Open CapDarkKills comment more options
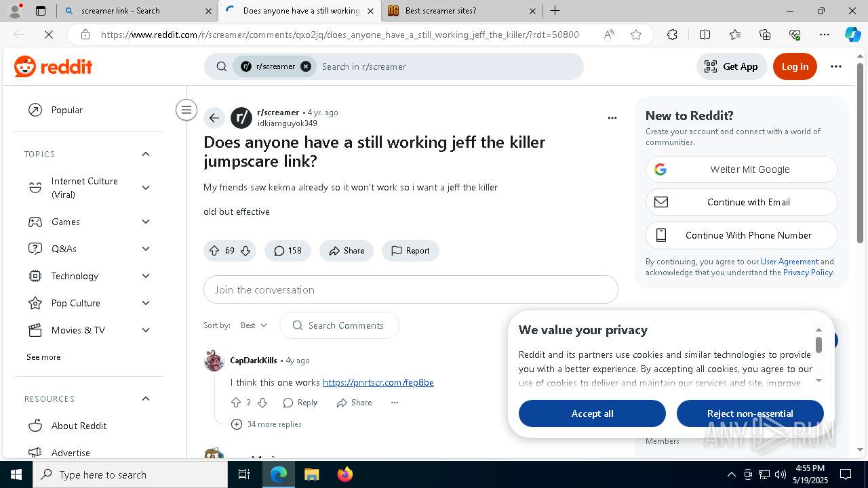 pyautogui.click(x=395, y=403)
